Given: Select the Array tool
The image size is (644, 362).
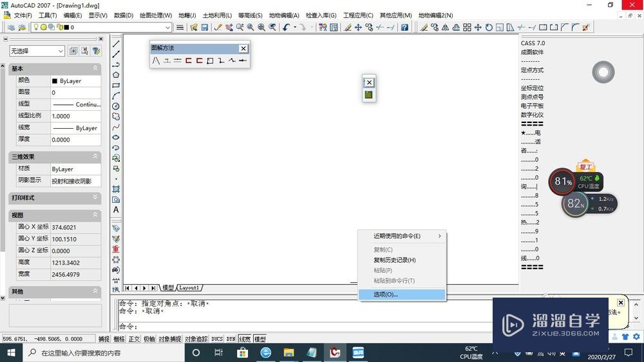Looking at the screenshot, I should (x=467, y=27).
